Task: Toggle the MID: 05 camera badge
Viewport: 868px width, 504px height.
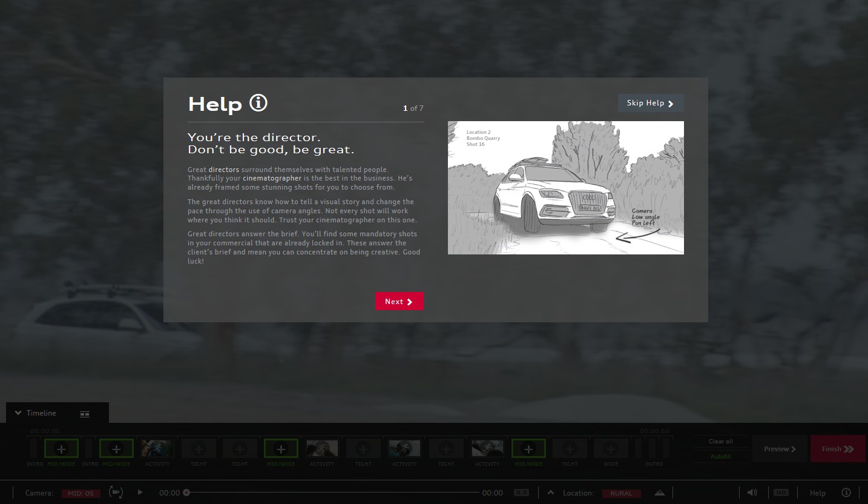Action: (x=81, y=493)
